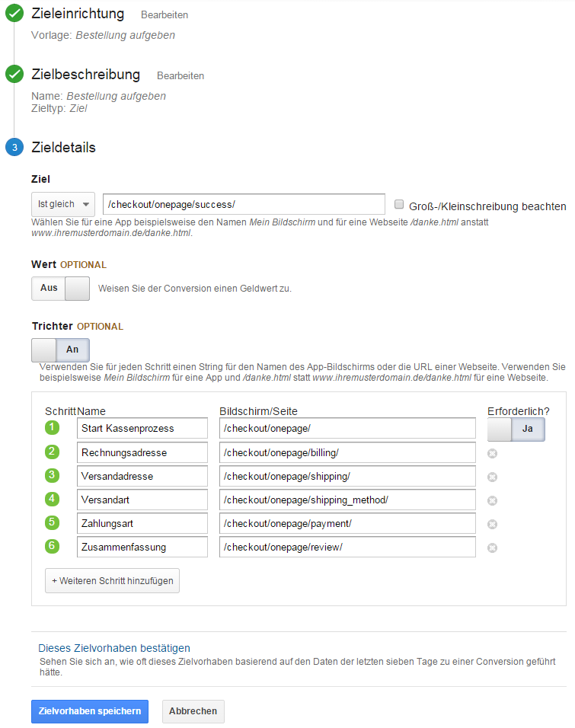Add a step via 'Weiteren Schritt hinzufügen'
This screenshot has width=575, height=728.
pyautogui.click(x=113, y=580)
